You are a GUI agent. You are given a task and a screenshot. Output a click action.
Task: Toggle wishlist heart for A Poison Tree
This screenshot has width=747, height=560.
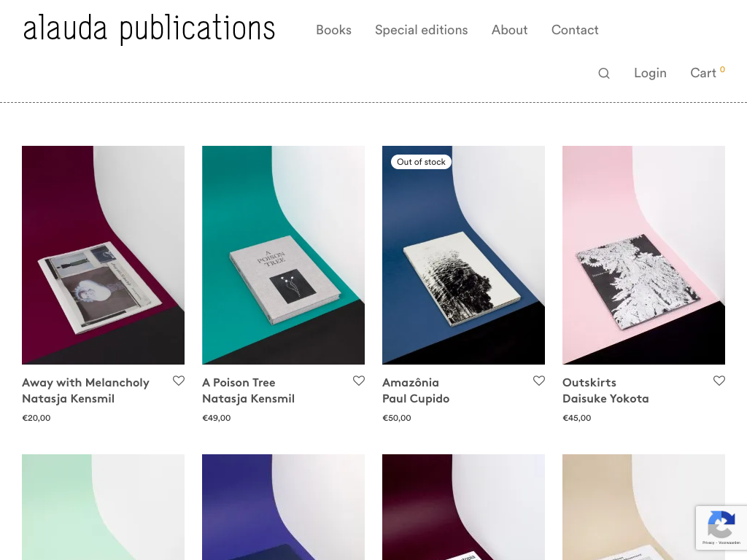[x=359, y=381]
